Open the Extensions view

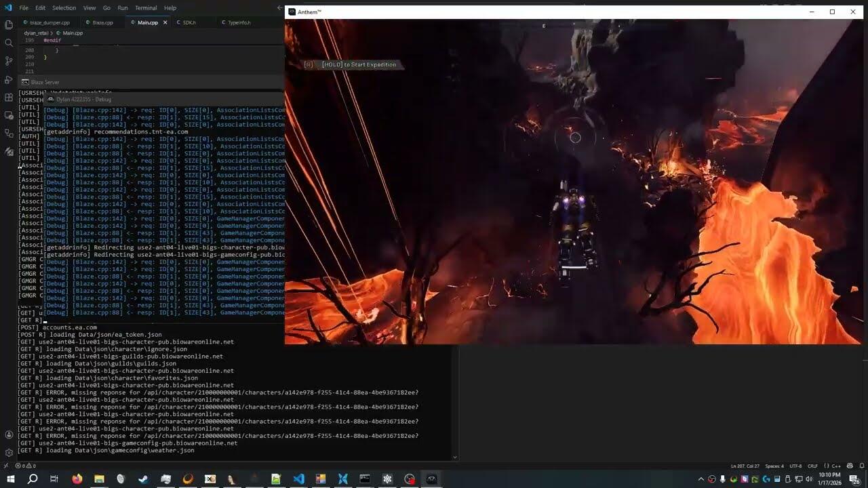(x=9, y=98)
